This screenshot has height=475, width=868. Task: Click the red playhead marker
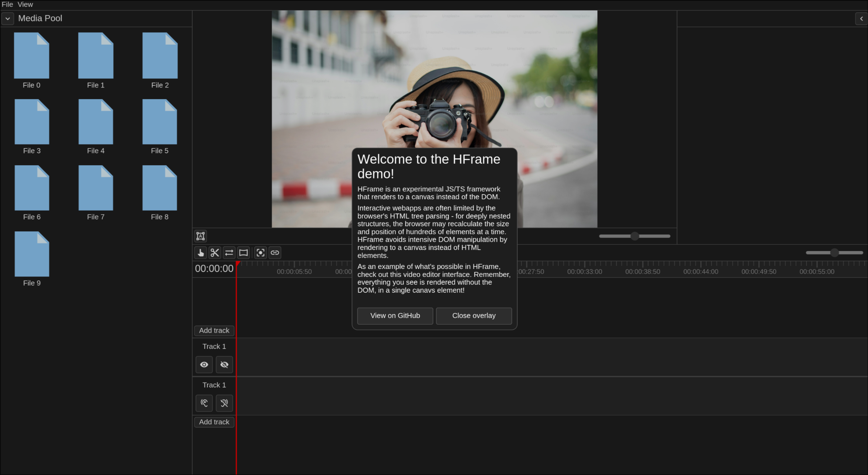[x=238, y=264]
